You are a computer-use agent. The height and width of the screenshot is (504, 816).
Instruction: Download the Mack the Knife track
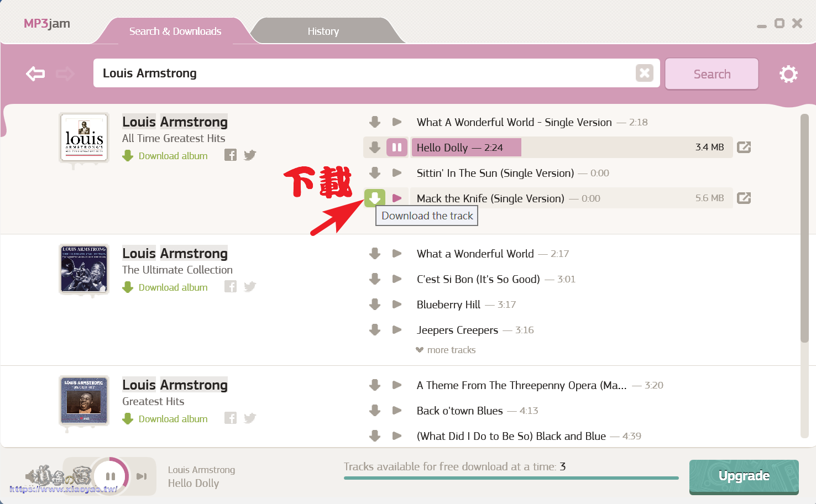(374, 198)
